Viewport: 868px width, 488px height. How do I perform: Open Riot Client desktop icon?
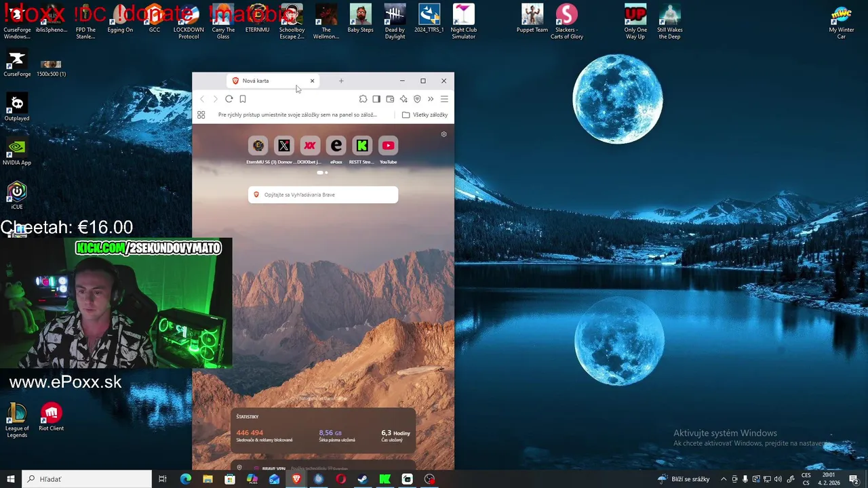point(51,417)
